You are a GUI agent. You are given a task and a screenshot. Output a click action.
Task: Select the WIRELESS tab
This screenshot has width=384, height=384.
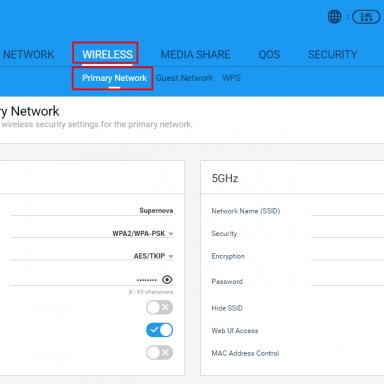pos(107,54)
